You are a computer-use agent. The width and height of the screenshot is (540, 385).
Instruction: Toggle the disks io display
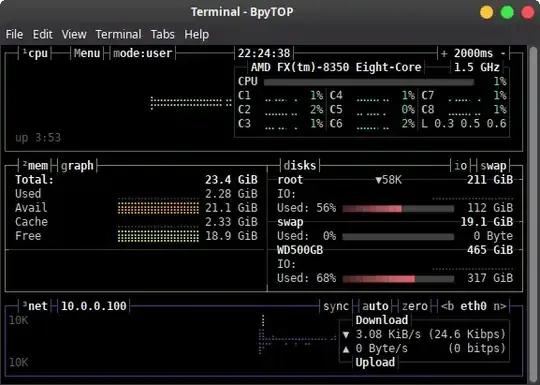point(460,166)
